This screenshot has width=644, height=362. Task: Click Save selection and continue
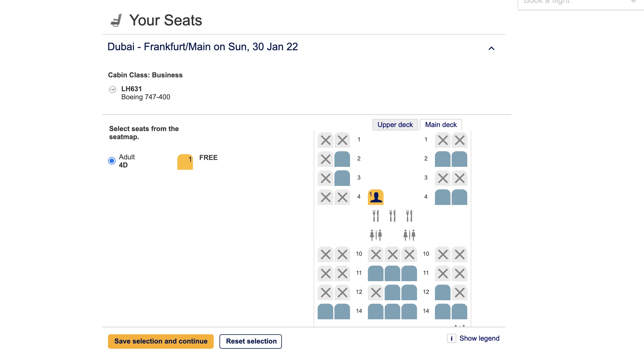click(x=161, y=341)
